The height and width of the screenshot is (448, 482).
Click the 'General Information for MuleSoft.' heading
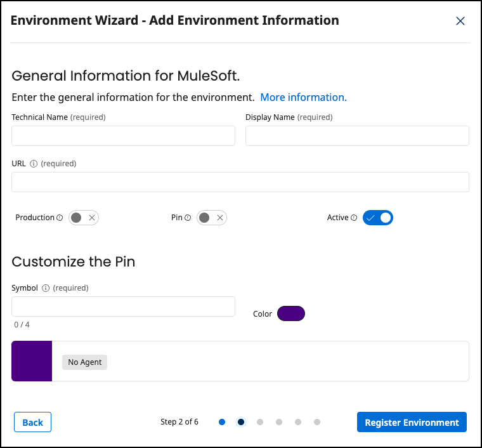click(x=126, y=76)
